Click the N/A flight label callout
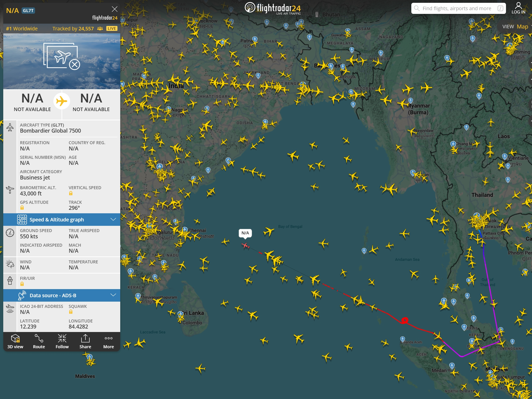This screenshot has width=532, height=399. click(x=245, y=233)
